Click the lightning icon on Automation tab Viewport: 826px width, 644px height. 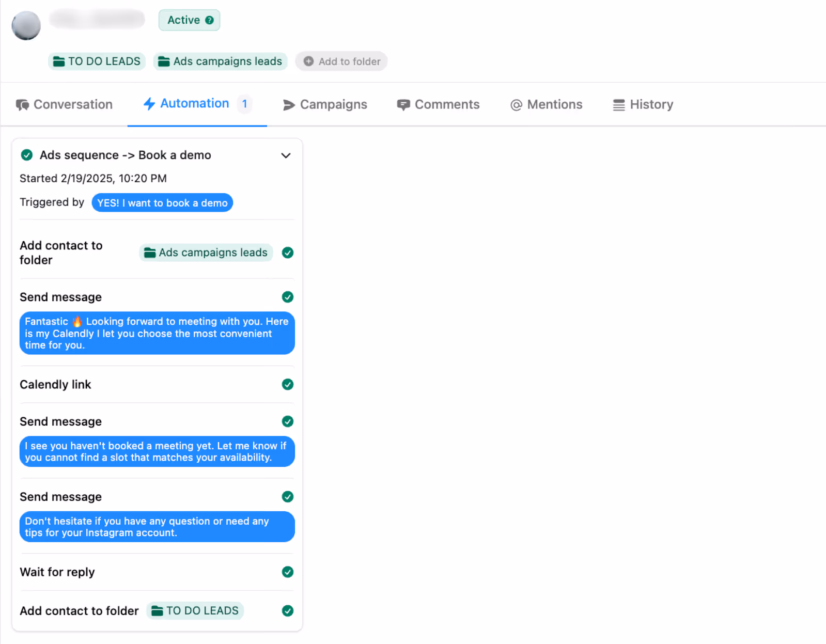click(x=149, y=104)
